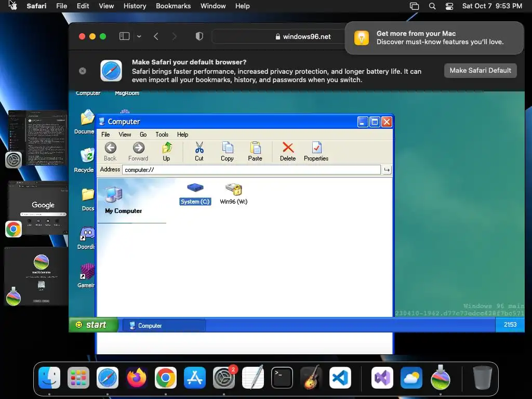This screenshot has width=532, height=399.
Task: Open Safari's Bookmarks menu in the menu bar
Action: pyautogui.click(x=174, y=6)
